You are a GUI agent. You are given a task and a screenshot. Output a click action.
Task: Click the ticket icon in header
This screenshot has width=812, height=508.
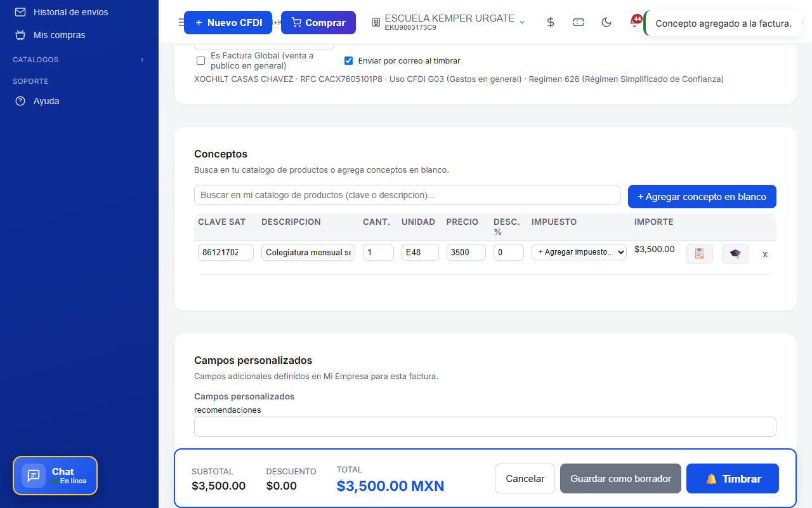(579, 22)
